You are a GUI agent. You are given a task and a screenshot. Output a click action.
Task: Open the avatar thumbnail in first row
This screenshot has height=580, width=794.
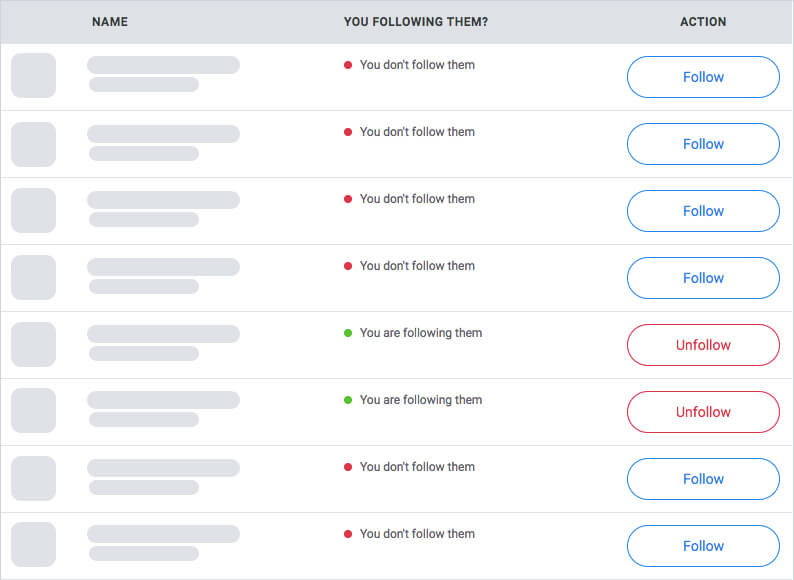(x=33, y=76)
